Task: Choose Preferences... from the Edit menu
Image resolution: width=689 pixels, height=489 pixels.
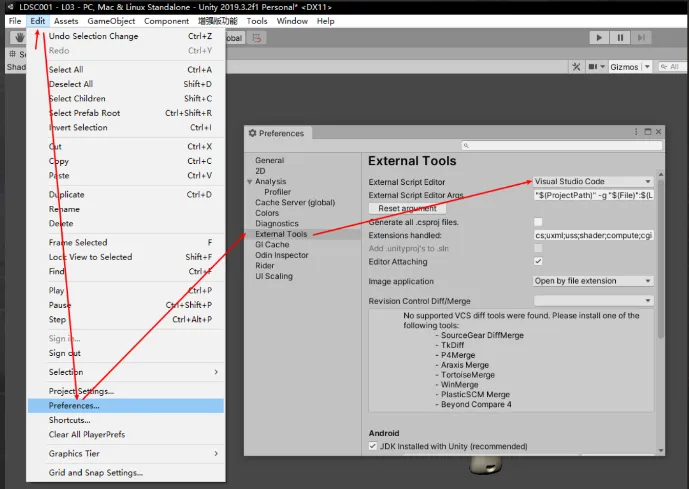Action: (x=74, y=406)
